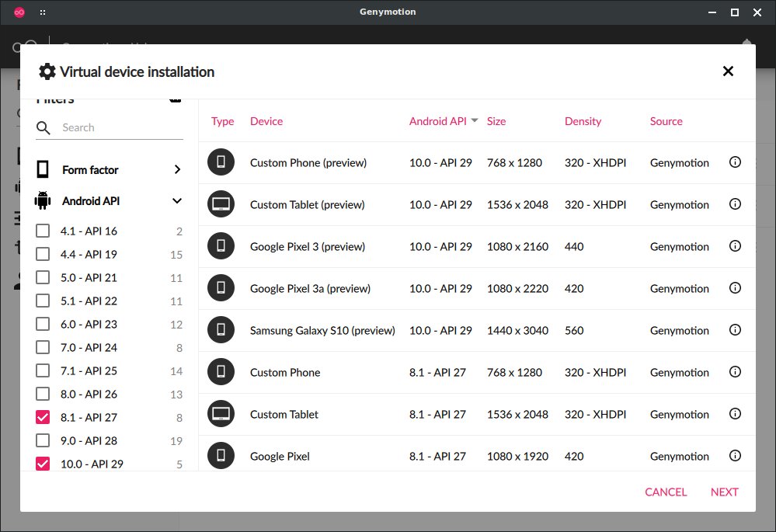Click the CANCEL button
The width and height of the screenshot is (776, 532).
[x=666, y=492]
